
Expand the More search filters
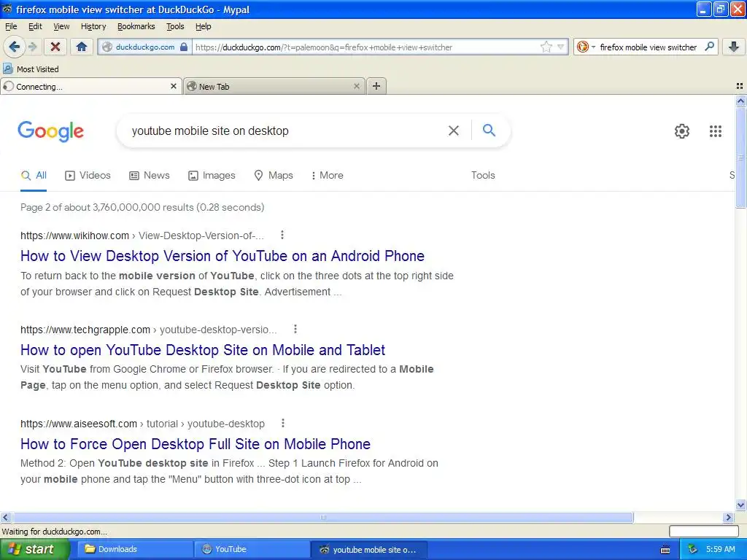[x=327, y=175]
